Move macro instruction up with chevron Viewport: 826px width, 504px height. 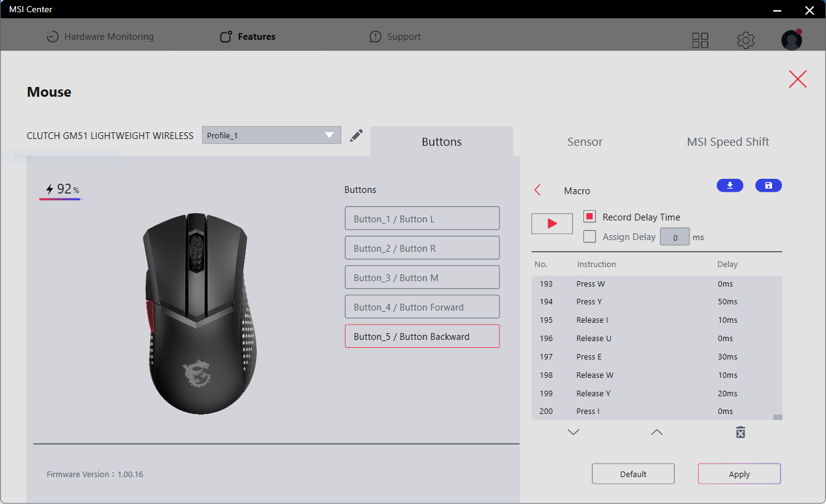657,432
